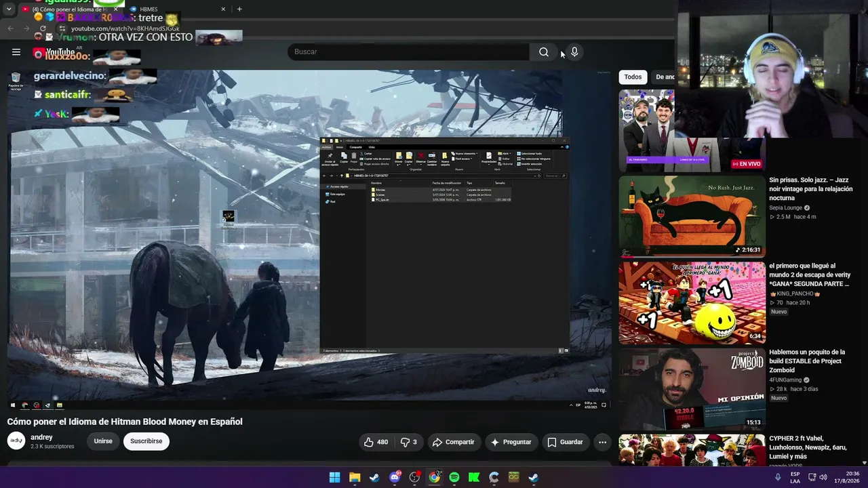Screen dimensions: 868x488
Task: Open the Sin prisas jazz video thumbnail
Action: tap(692, 216)
